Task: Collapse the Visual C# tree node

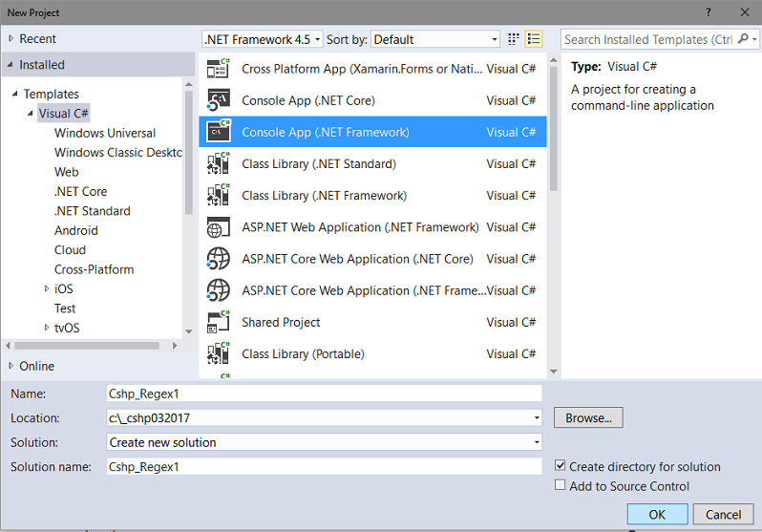Action: tap(31, 114)
